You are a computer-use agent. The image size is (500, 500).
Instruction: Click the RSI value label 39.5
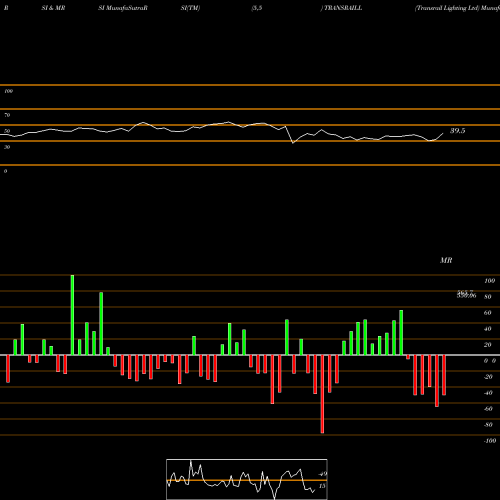pyautogui.click(x=457, y=131)
